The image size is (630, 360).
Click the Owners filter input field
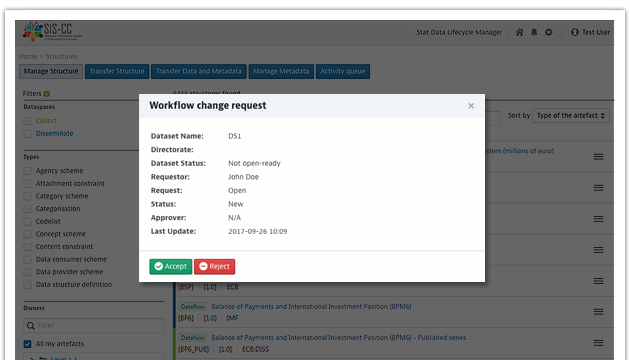coord(94,325)
